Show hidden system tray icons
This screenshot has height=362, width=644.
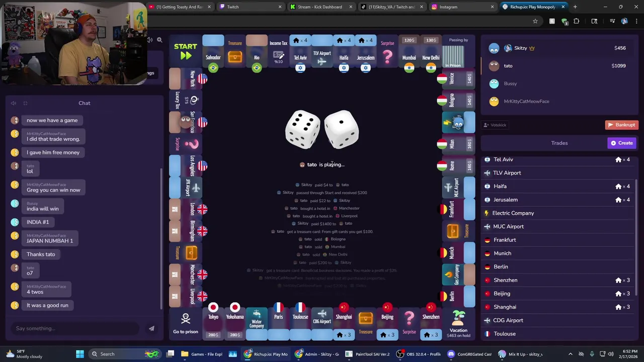[570, 354]
